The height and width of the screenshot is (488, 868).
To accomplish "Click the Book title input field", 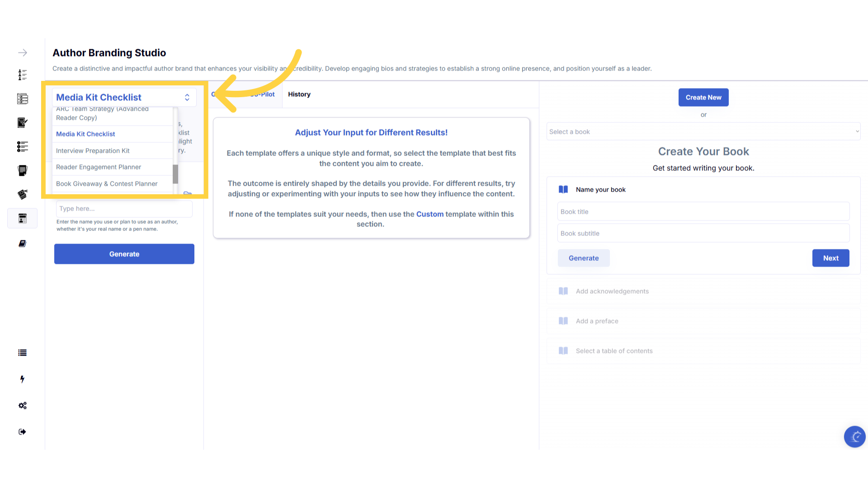I will 703,211.
